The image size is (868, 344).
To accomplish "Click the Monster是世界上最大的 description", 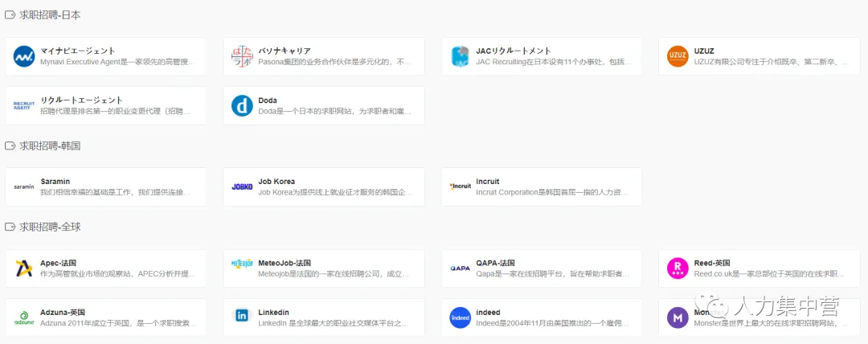I will [771, 323].
